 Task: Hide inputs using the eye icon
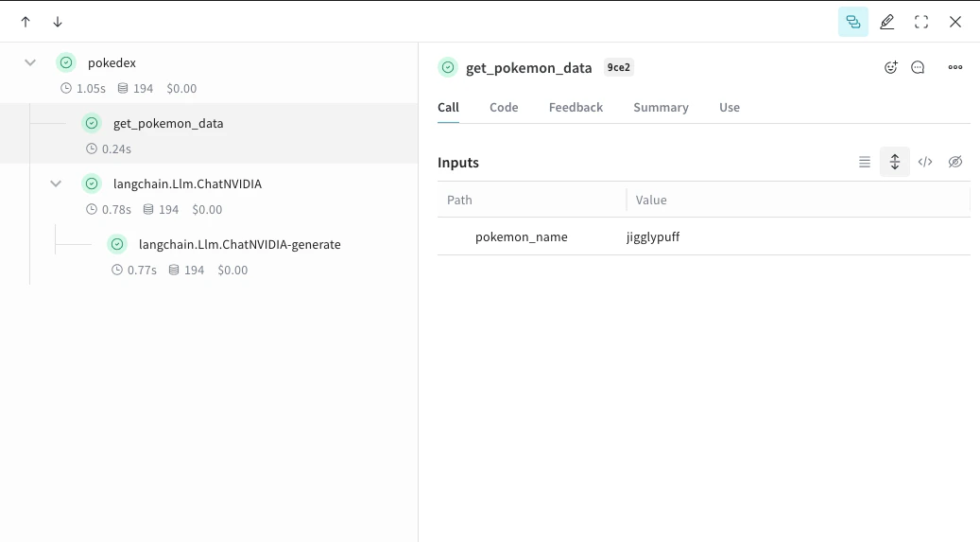(x=955, y=162)
